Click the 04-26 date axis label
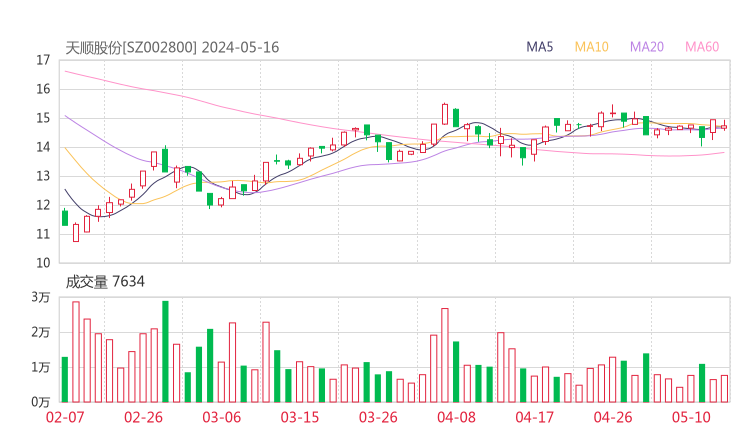 [613, 417]
